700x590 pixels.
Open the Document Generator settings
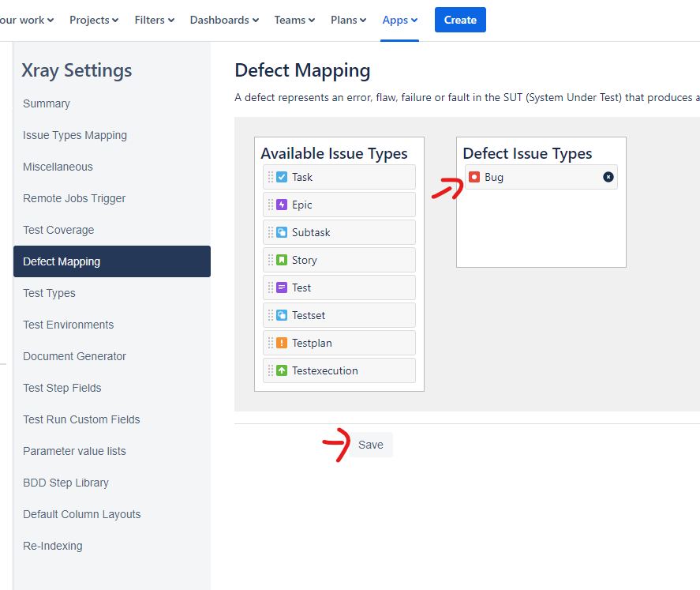74,356
